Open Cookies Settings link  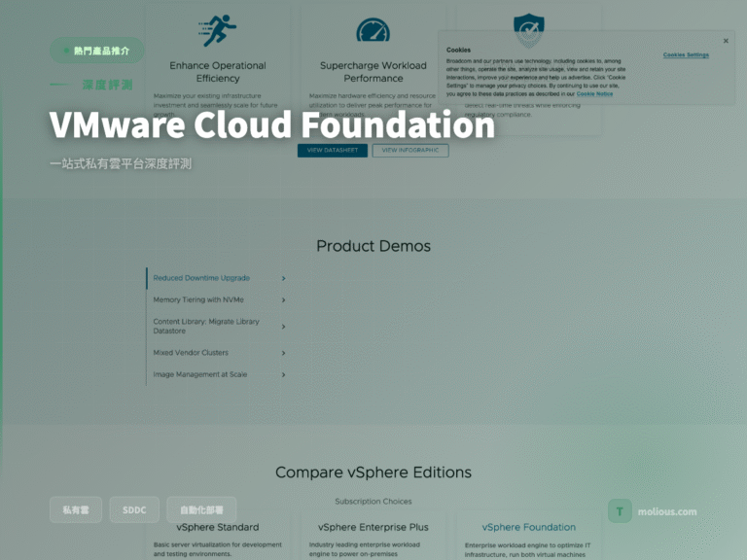pyautogui.click(x=686, y=54)
